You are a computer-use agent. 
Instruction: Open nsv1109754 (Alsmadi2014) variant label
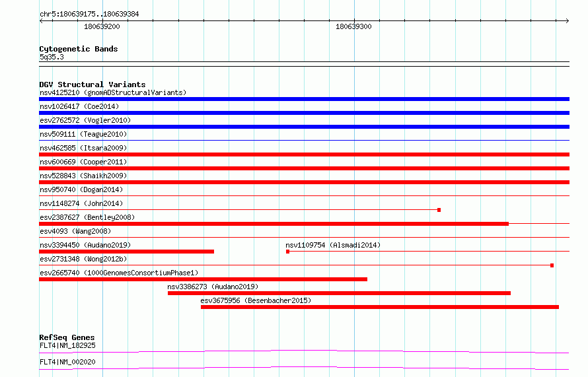pyautogui.click(x=333, y=245)
